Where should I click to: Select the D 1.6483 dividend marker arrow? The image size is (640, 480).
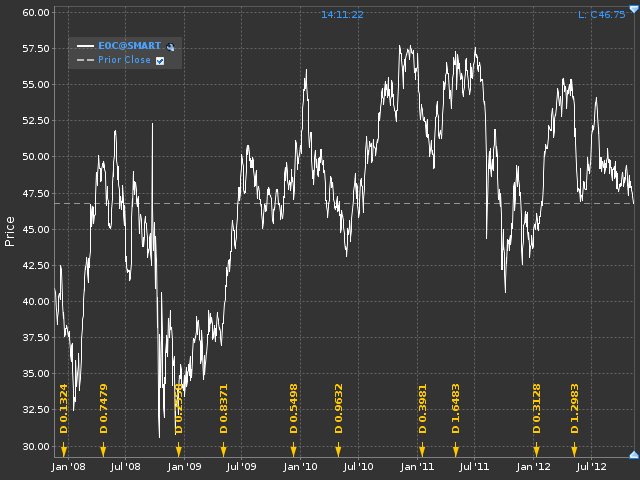tap(456, 449)
